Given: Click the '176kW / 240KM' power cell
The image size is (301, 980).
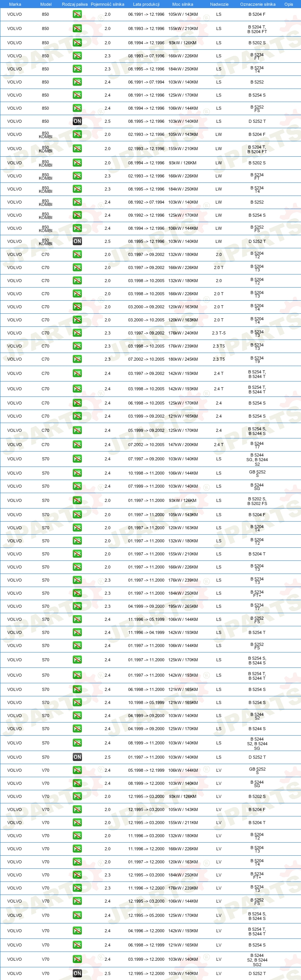Looking at the screenshot, I should pos(183,333).
